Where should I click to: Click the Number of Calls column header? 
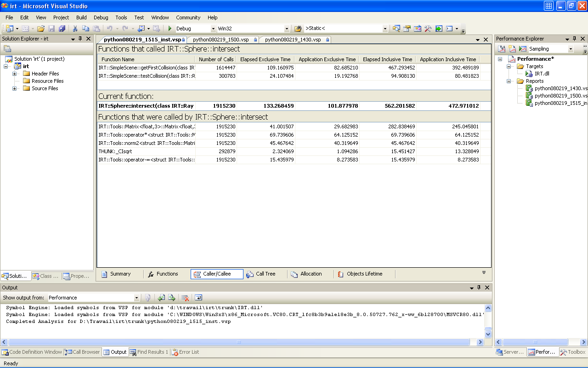216,59
